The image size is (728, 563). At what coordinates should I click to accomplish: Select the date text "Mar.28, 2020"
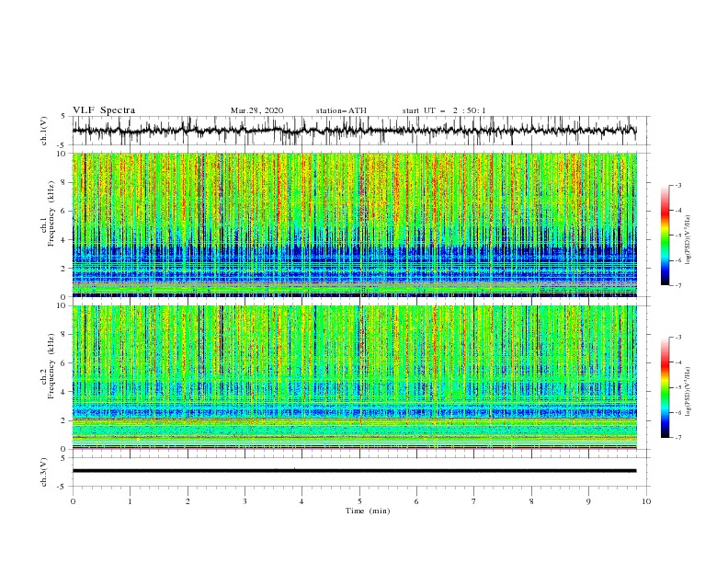pyautogui.click(x=256, y=110)
